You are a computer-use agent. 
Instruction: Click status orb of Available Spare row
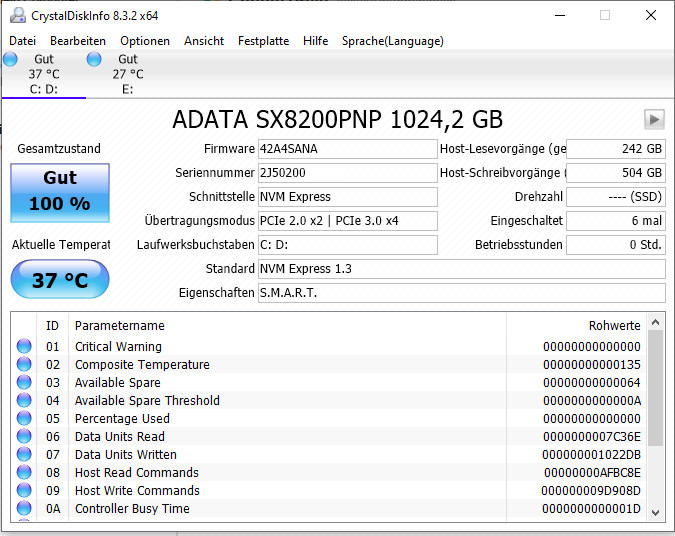24,382
